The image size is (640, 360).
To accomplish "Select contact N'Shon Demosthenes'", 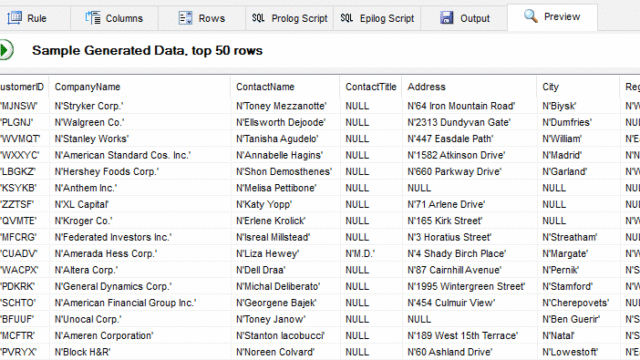I will [285, 171].
